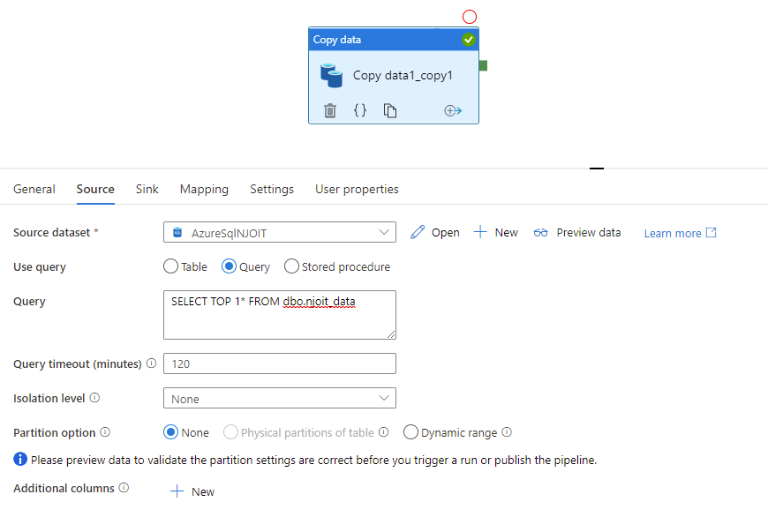
Task: Open the User properties tab
Action: pos(357,189)
